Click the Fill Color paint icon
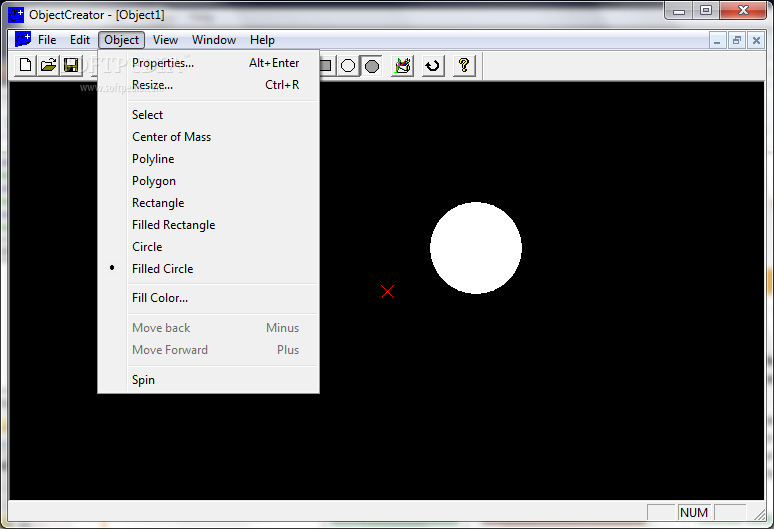 [402, 66]
